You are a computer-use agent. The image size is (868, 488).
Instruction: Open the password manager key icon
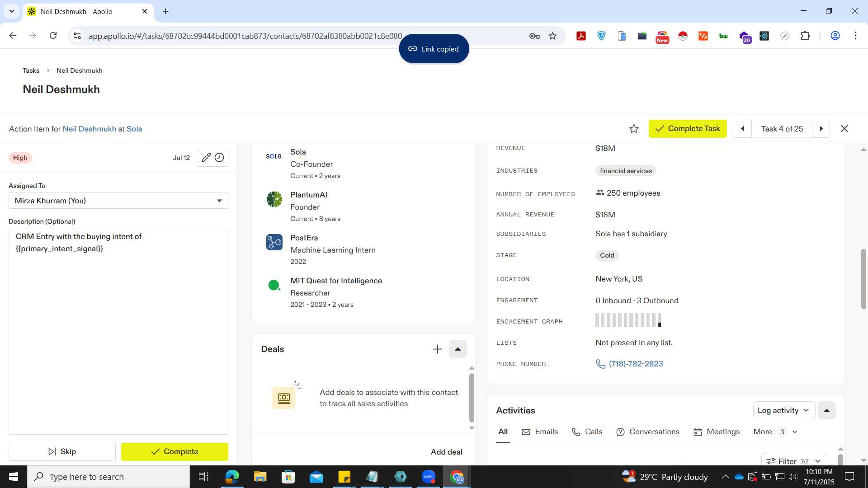(534, 36)
